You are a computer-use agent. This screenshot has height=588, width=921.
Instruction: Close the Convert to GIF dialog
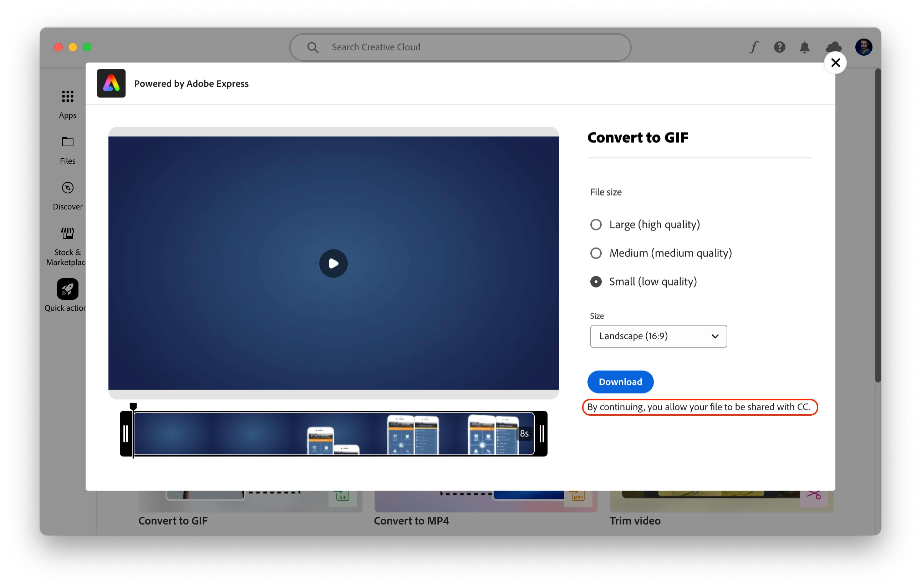point(835,63)
